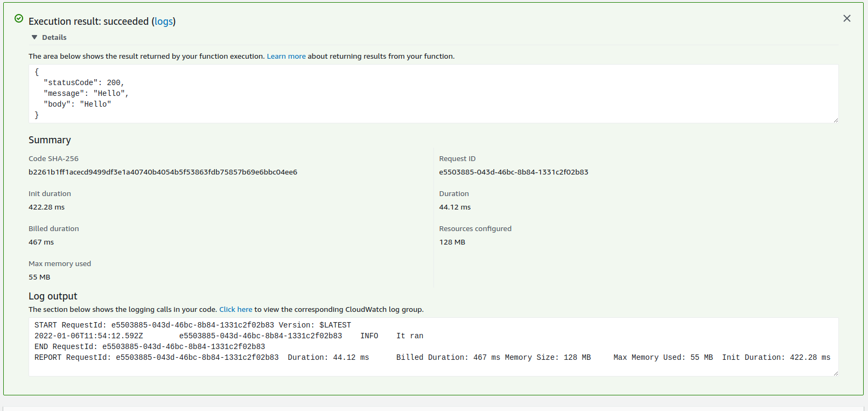Click the Summary section heading
Screen dimensions: 868x411
(50, 140)
